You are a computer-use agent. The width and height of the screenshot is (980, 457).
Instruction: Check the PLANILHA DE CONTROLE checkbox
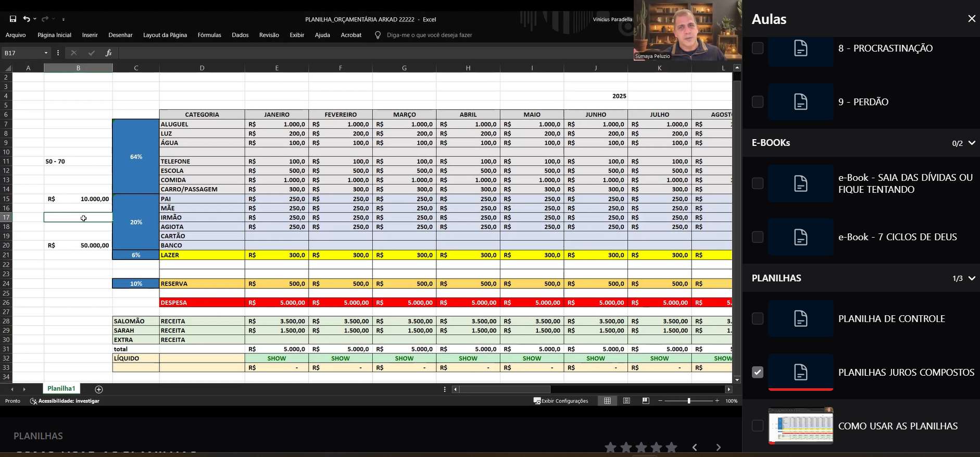click(x=758, y=318)
